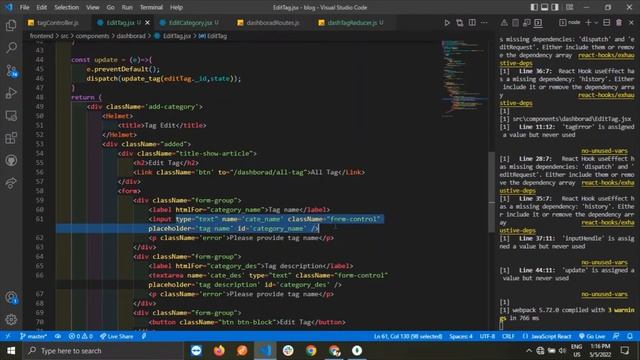Screen dimensions: 640x360
Task: Open the Help menu
Action: point(176,7)
